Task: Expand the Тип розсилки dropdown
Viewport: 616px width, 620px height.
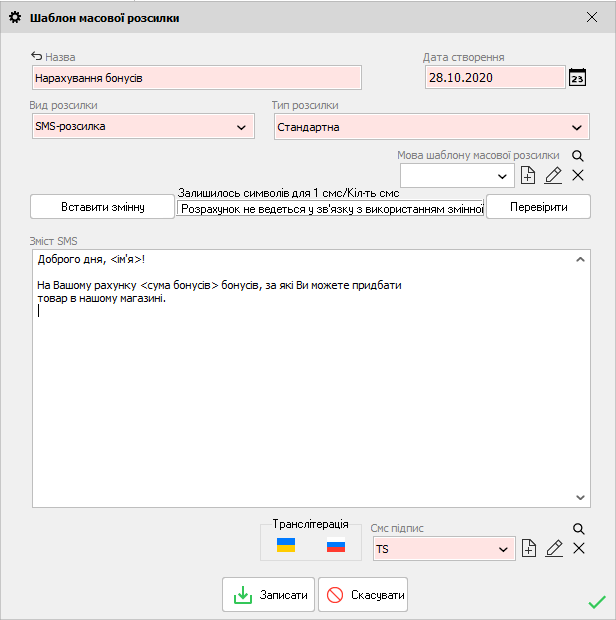Action: 577,127
